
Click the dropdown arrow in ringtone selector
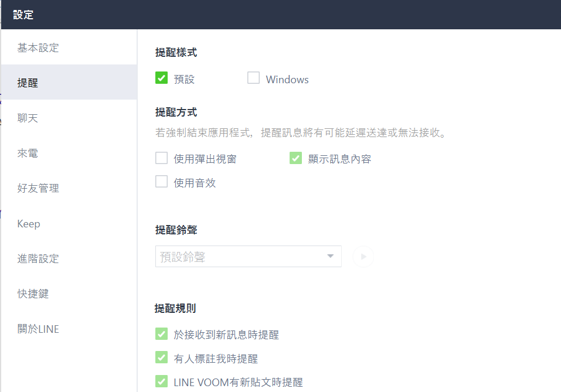click(x=330, y=256)
